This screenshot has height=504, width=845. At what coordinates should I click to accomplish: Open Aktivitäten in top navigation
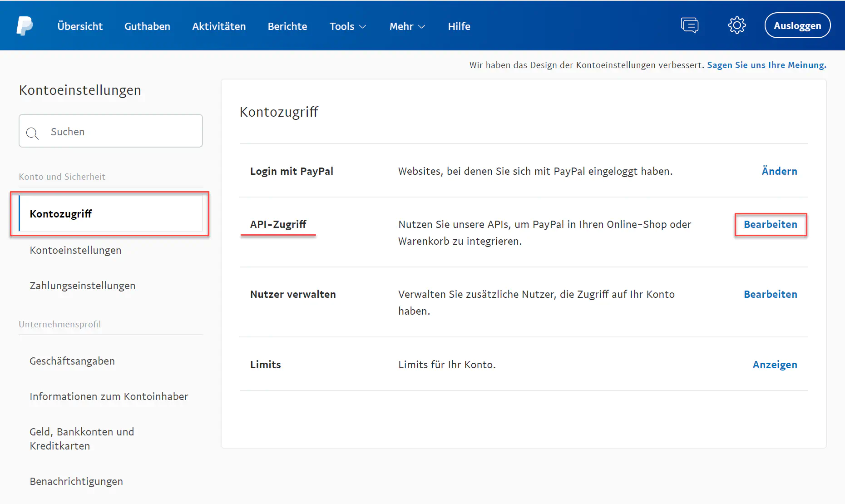point(219,26)
